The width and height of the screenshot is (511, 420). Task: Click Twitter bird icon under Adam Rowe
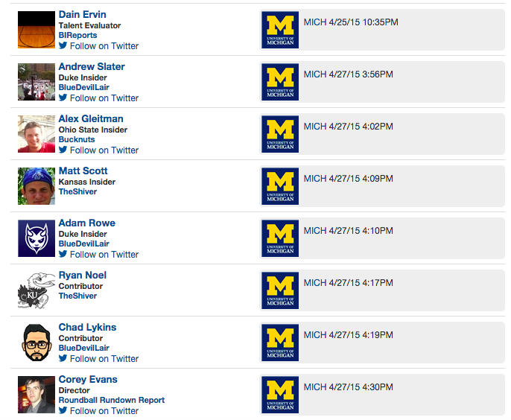coord(63,255)
